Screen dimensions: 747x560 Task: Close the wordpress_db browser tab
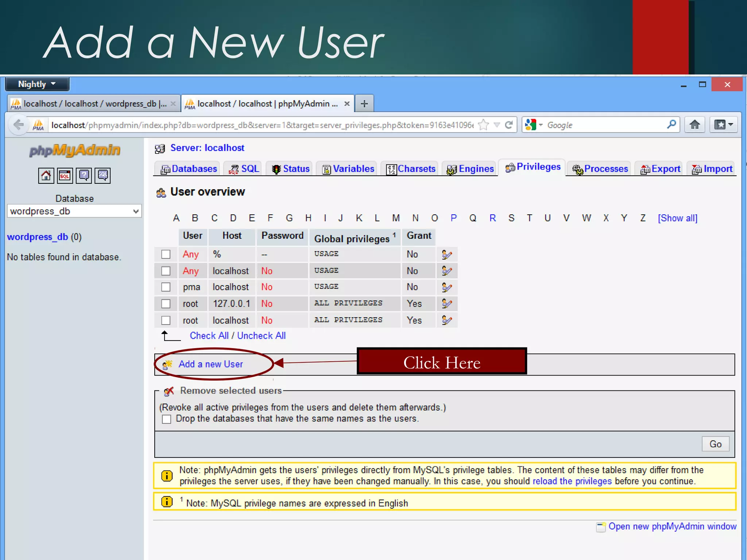(x=173, y=104)
